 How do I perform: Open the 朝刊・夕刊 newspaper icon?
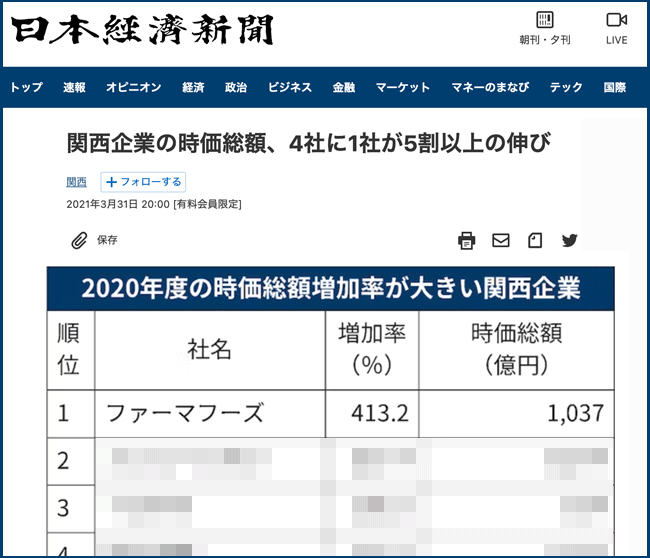545,28
